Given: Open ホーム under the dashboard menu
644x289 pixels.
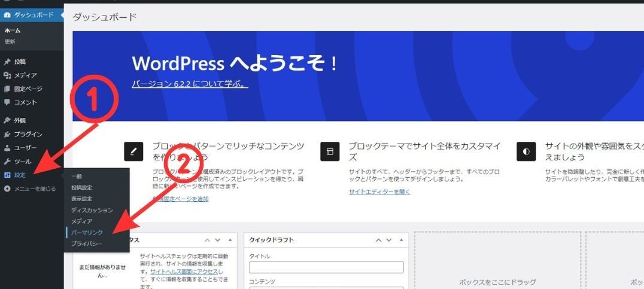Looking at the screenshot, I should tap(13, 31).
